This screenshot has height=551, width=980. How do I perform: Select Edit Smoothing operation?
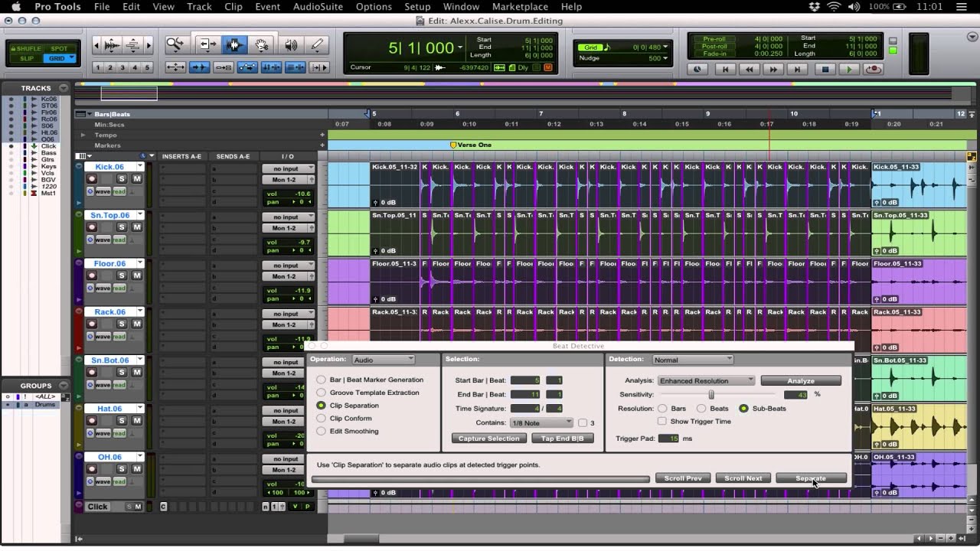321,431
